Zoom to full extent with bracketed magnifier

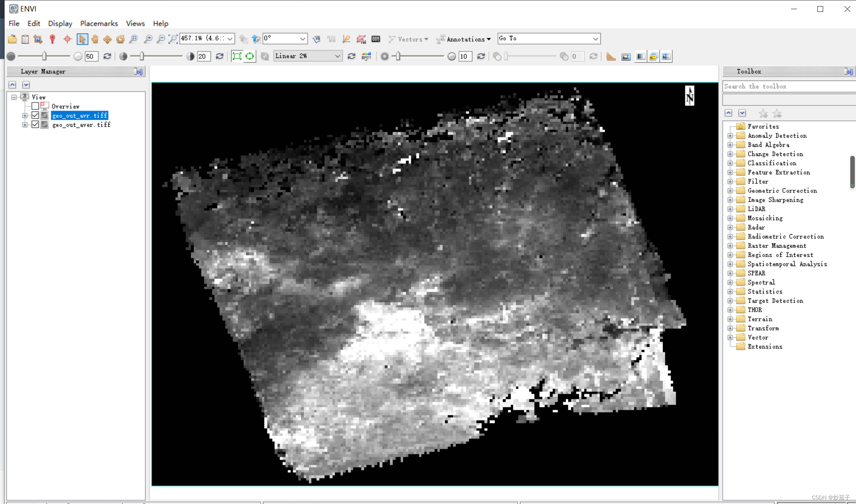click(173, 39)
